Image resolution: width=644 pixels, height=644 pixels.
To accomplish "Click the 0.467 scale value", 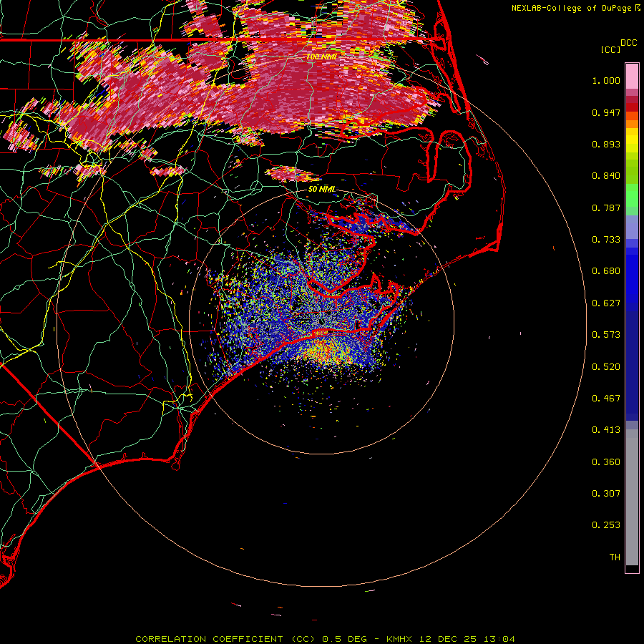I will tap(606, 399).
